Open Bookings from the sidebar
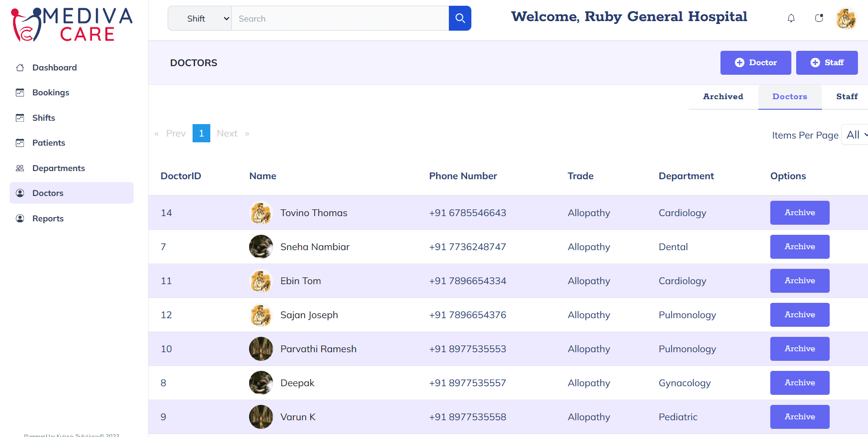This screenshot has height=437, width=868. click(51, 92)
